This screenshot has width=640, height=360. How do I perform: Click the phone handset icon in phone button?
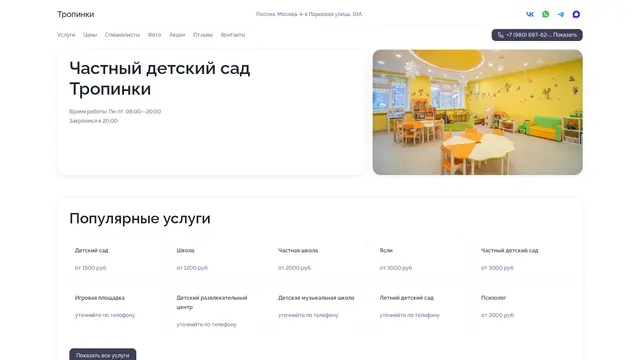point(500,35)
